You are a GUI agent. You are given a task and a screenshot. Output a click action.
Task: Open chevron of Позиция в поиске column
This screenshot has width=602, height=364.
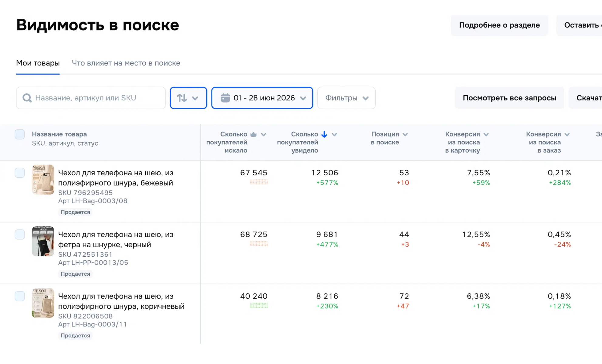coord(405,134)
